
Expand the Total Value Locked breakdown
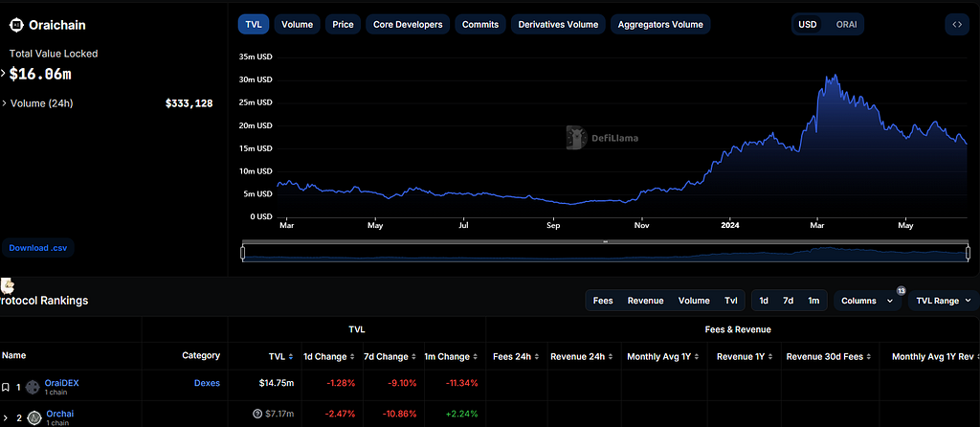click(x=3, y=74)
